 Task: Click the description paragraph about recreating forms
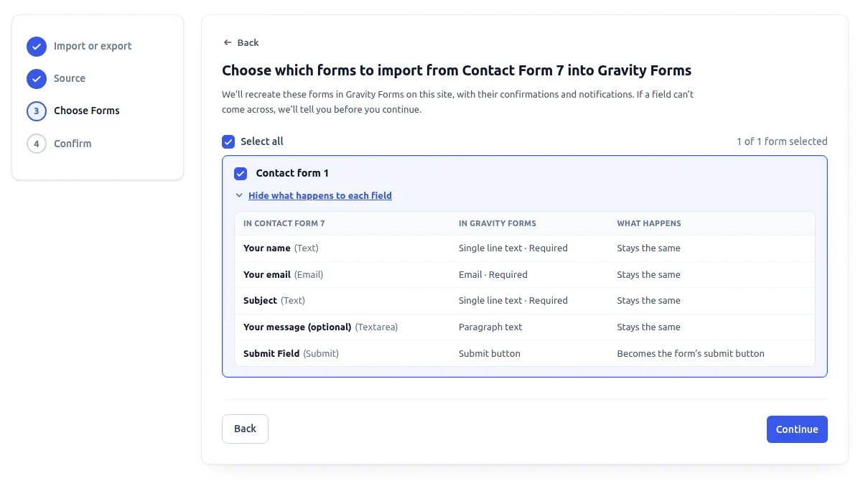tap(458, 102)
